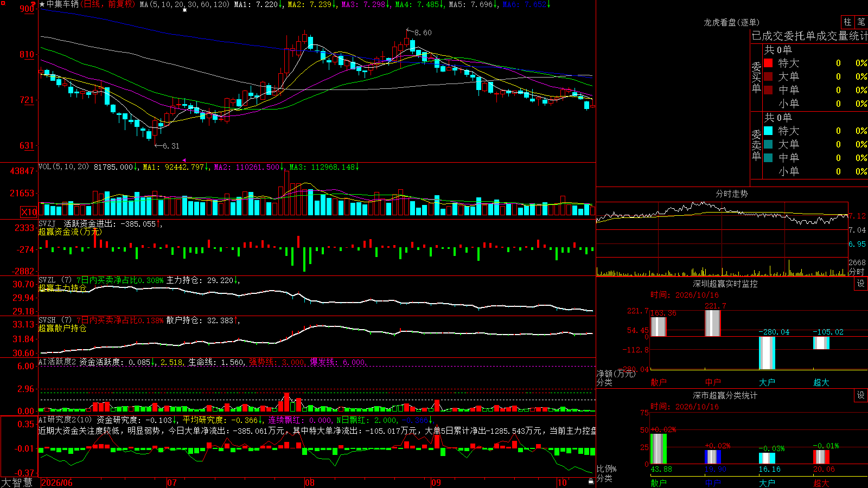Image resolution: width=868 pixels, height=488 pixels.
Task: Switch 龙虎看盘 view to 柱 mode
Action: tap(847, 22)
